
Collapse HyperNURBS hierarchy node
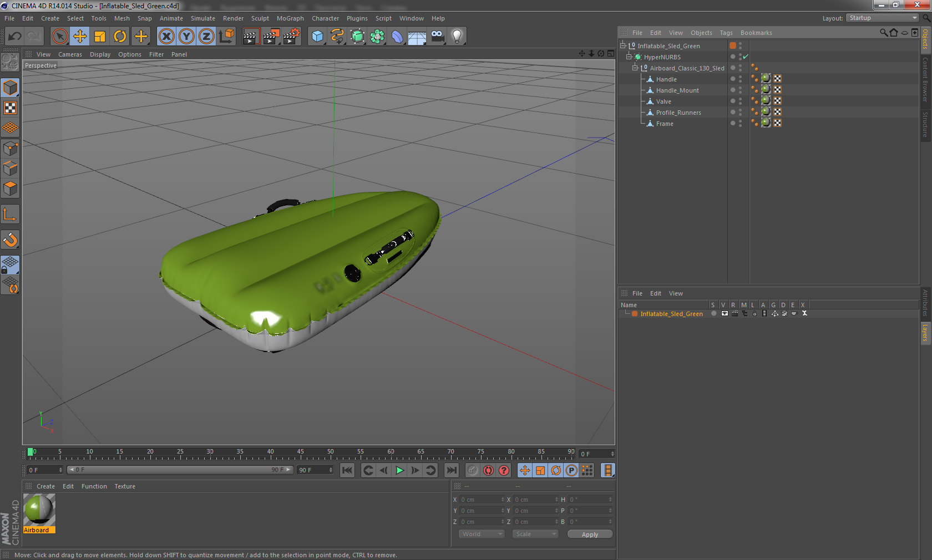[x=629, y=57]
